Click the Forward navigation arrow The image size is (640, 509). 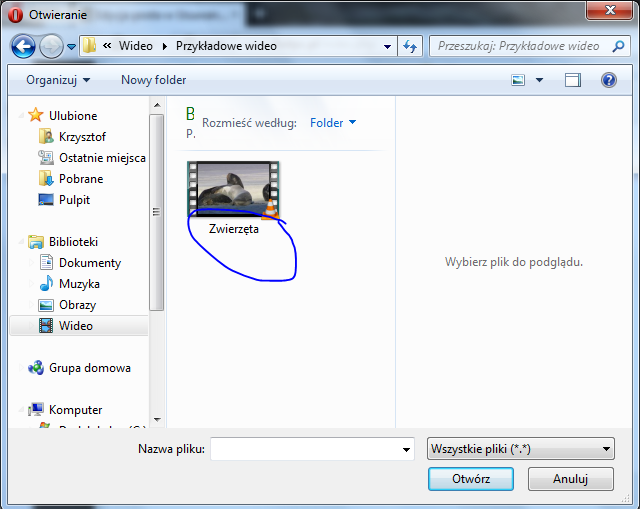tap(51, 47)
